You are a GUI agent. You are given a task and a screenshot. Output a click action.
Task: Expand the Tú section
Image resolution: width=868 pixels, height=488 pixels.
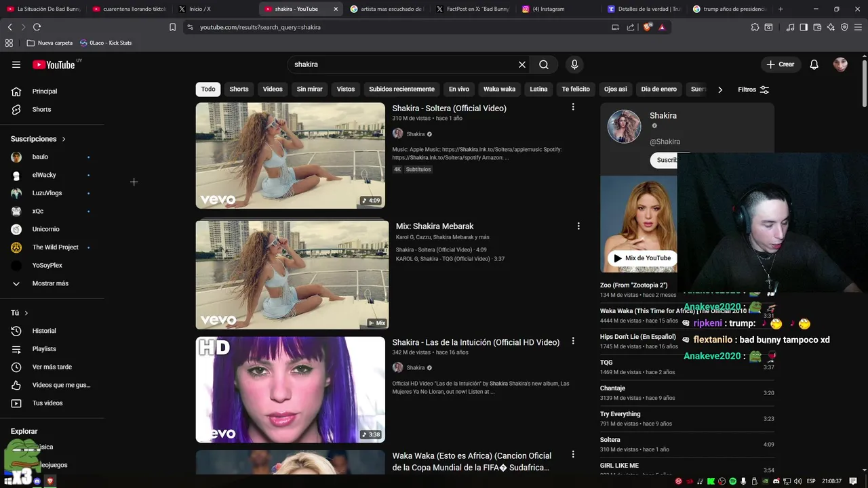[x=20, y=312]
